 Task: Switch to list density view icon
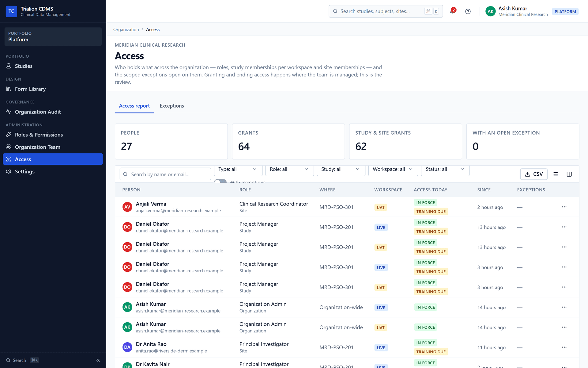(x=555, y=174)
